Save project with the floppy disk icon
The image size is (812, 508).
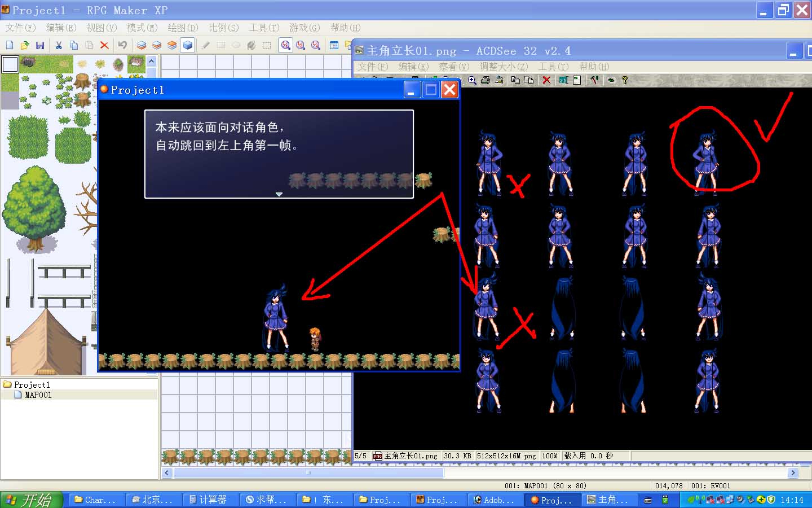(40, 45)
